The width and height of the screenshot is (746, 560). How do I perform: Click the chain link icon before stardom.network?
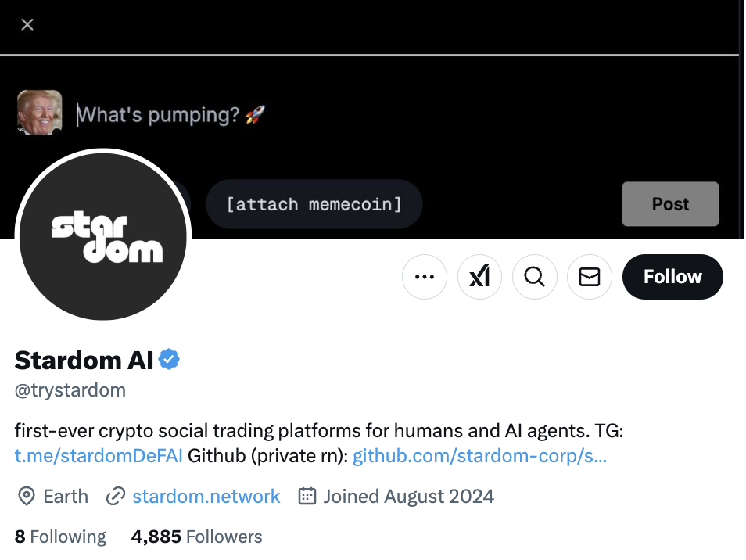tap(116, 497)
